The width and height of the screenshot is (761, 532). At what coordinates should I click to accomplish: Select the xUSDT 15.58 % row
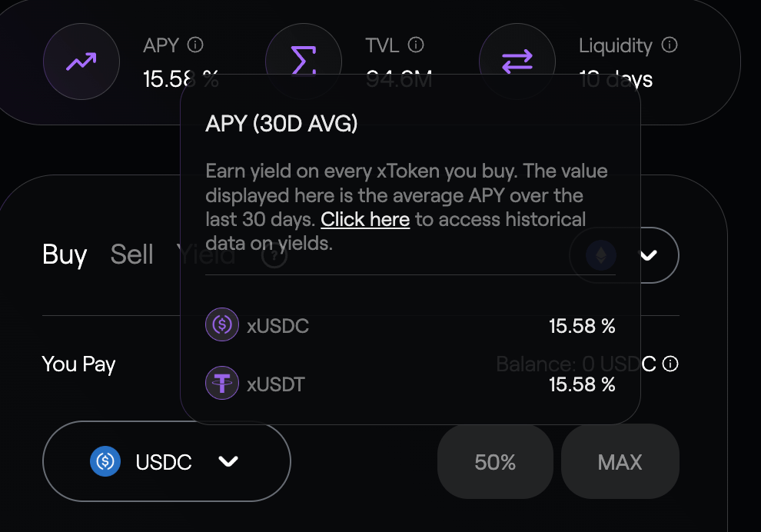pos(410,384)
